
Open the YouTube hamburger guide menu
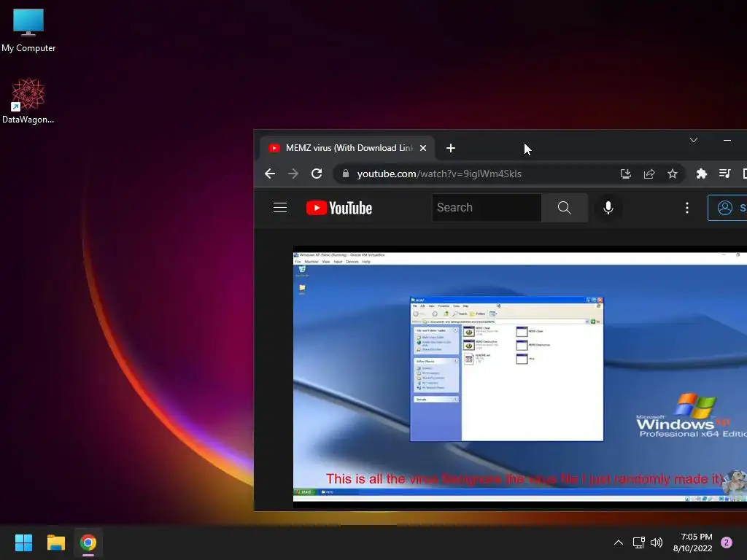(x=280, y=208)
